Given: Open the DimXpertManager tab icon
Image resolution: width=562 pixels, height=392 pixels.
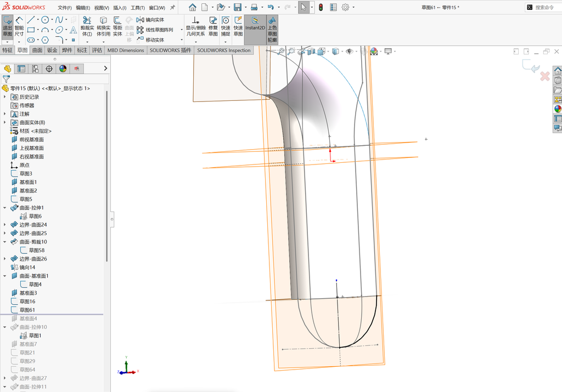Looking at the screenshot, I should pos(49,69).
